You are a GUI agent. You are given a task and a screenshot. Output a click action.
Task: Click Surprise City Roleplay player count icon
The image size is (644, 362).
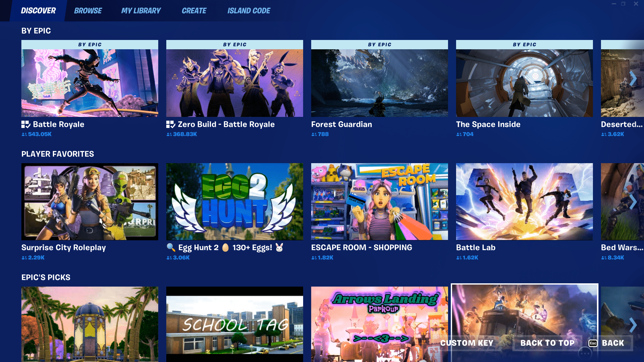pyautogui.click(x=24, y=258)
